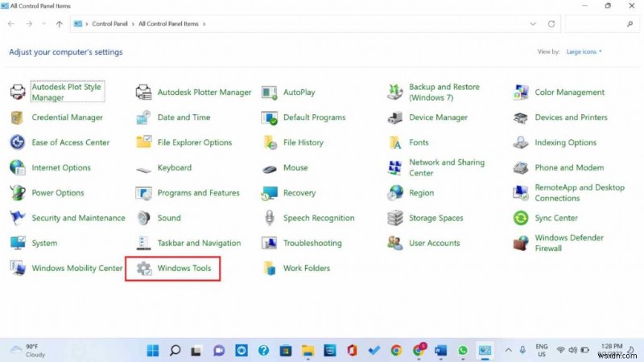Open the Windows Start button

coord(153,351)
